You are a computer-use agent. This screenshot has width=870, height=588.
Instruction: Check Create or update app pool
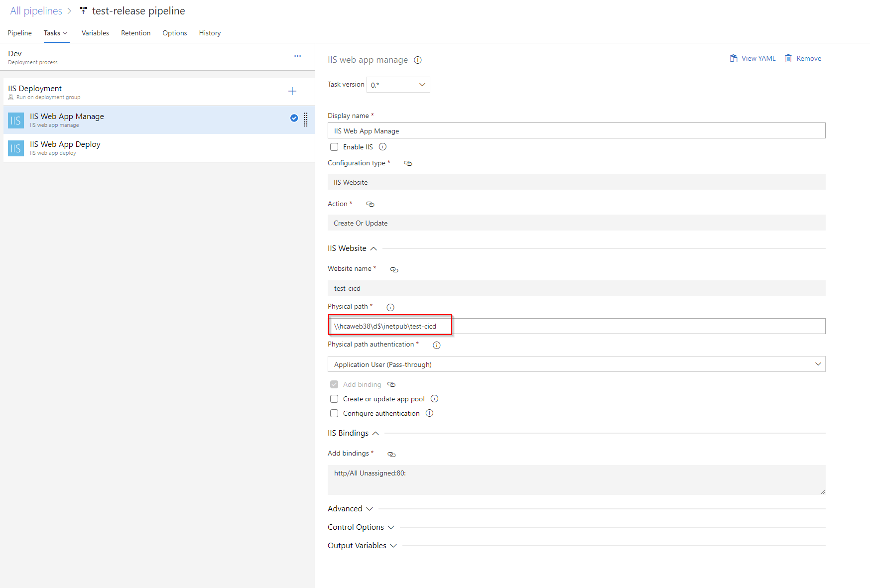(334, 399)
